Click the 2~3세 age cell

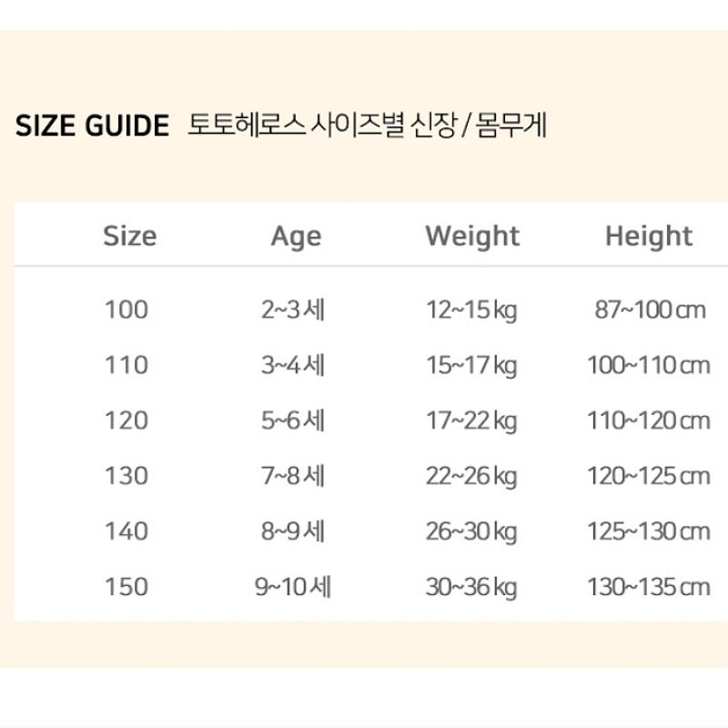tap(293, 310)
